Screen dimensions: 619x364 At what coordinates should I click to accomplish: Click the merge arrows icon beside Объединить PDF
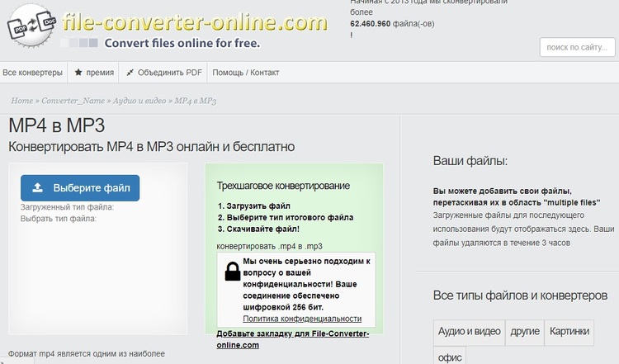pos(130,73)
